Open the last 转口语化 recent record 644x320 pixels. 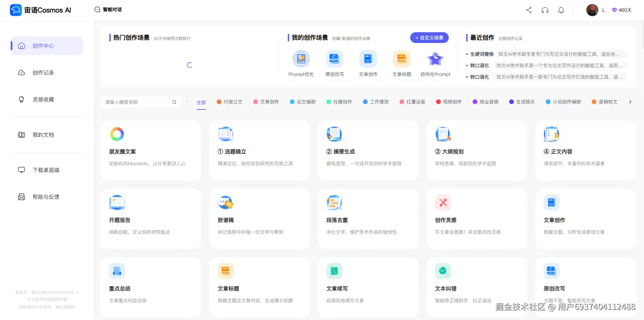(x=547, y=77)
